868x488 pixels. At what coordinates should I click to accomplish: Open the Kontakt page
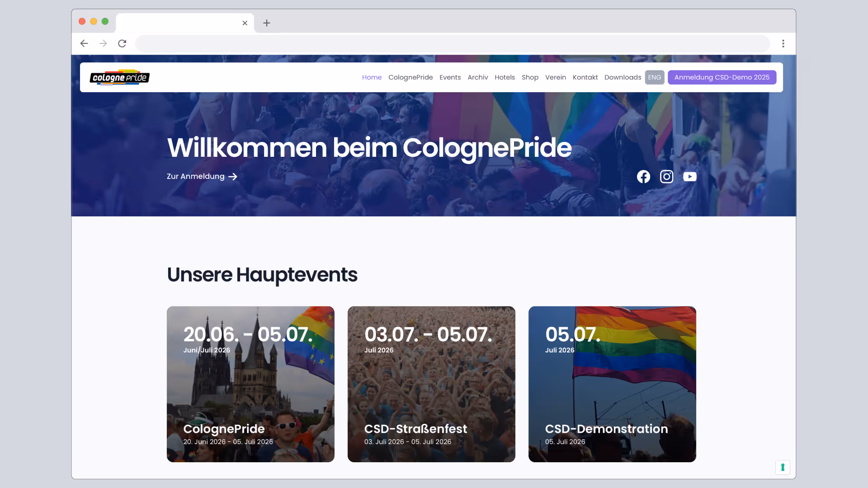pyautogui.click(x=585, y=77)
